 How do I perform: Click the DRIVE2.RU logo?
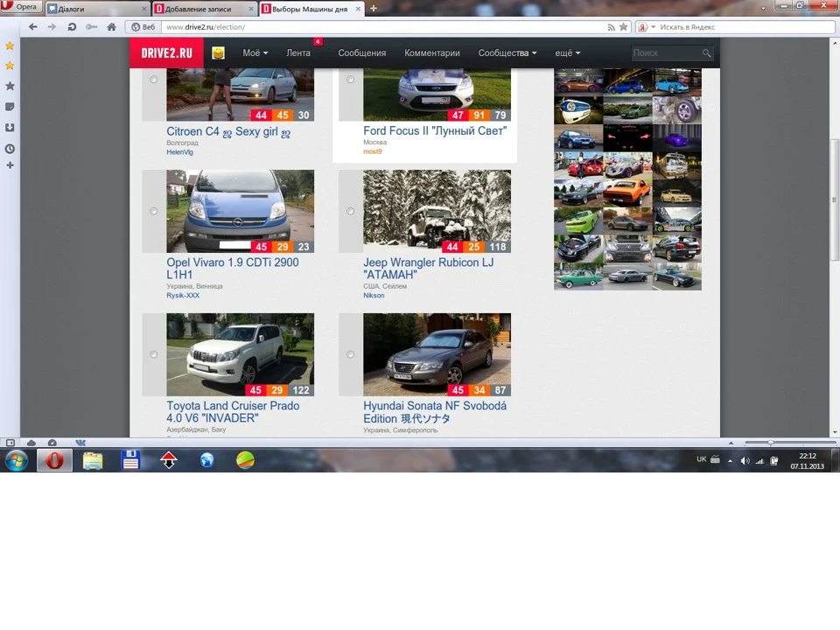tap(166, 53)
